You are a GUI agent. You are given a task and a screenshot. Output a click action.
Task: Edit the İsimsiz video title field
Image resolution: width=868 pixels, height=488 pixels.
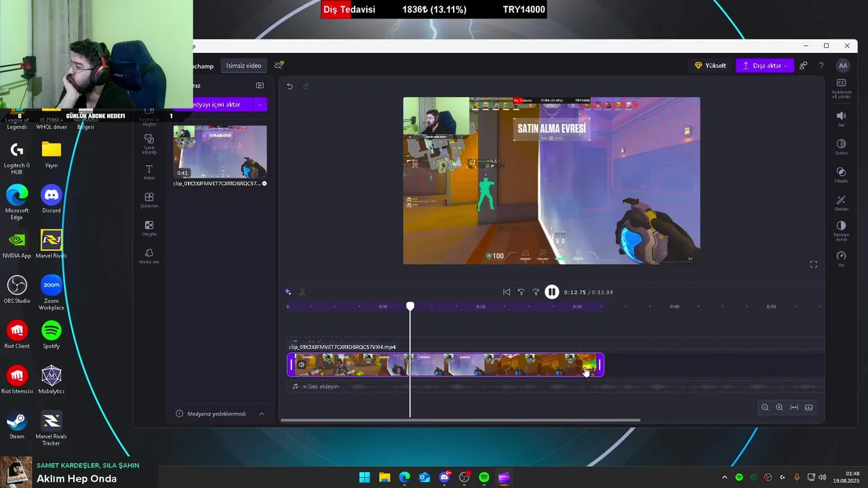point(243,66)
